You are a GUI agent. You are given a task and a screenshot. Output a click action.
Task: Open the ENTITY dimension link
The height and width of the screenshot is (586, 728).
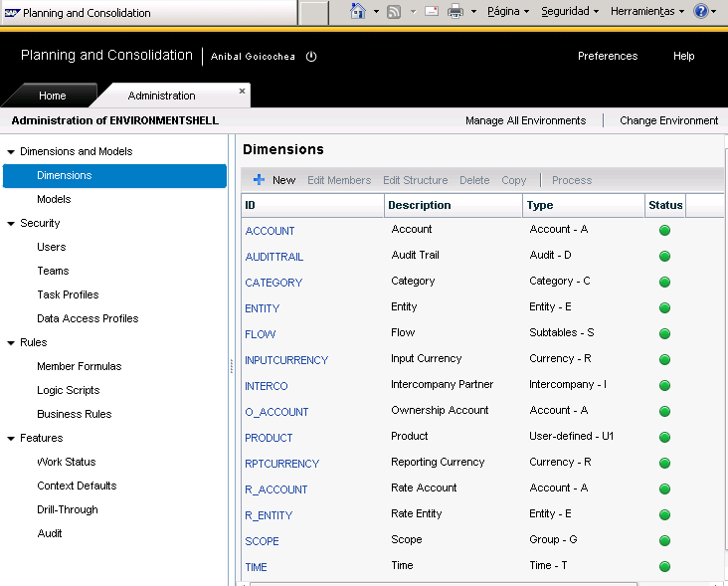263,308
